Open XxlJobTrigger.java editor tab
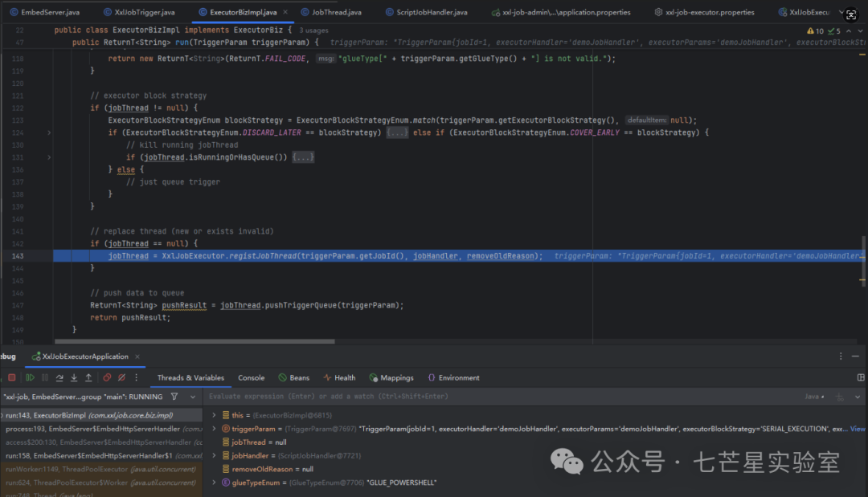The width and height of the screenshot is (868, 497). (139, 11)
